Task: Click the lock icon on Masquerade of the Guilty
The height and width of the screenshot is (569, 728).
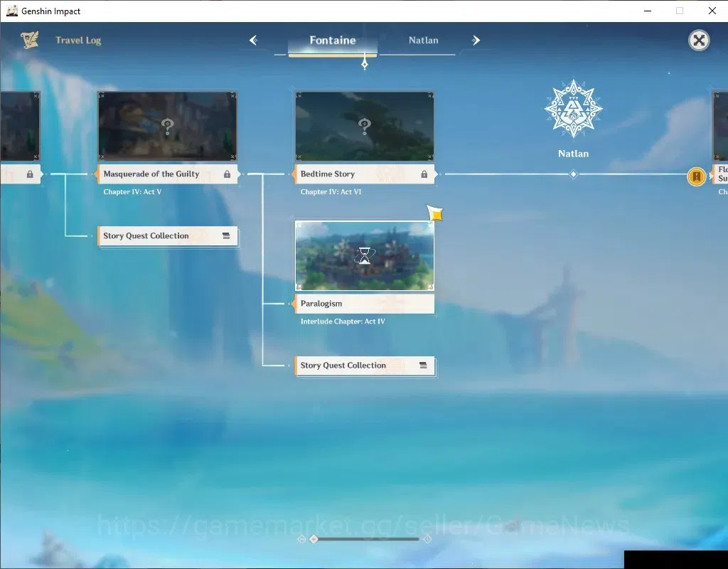Action: coord(227,174)
